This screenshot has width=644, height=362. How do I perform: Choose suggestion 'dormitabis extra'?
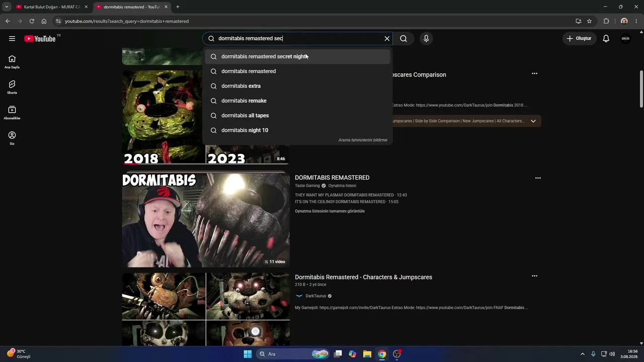coord(297,86)
